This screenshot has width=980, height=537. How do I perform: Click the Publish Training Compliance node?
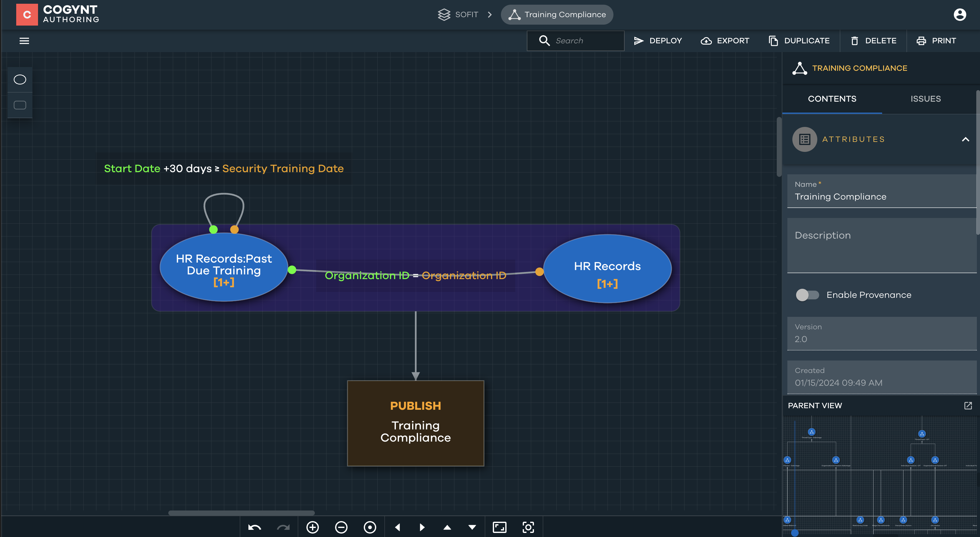[416, 423]
